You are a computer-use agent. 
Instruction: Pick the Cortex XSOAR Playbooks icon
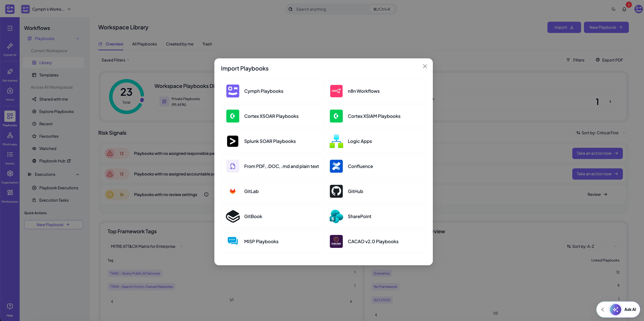[233, 116]
